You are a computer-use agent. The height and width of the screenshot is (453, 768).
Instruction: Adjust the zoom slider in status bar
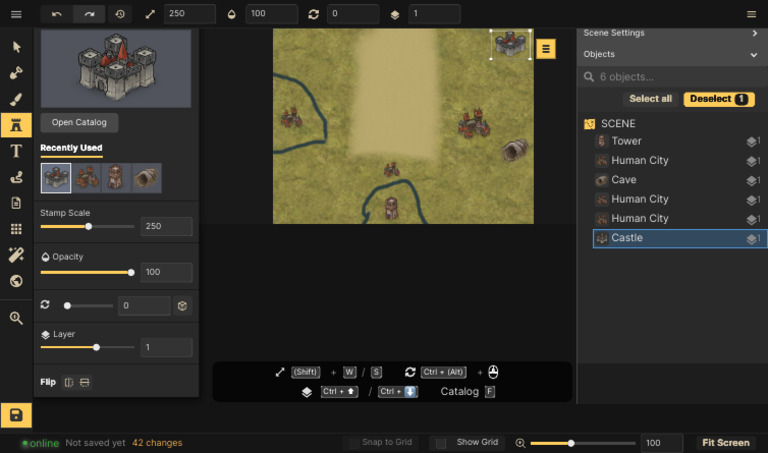(583, 443)
